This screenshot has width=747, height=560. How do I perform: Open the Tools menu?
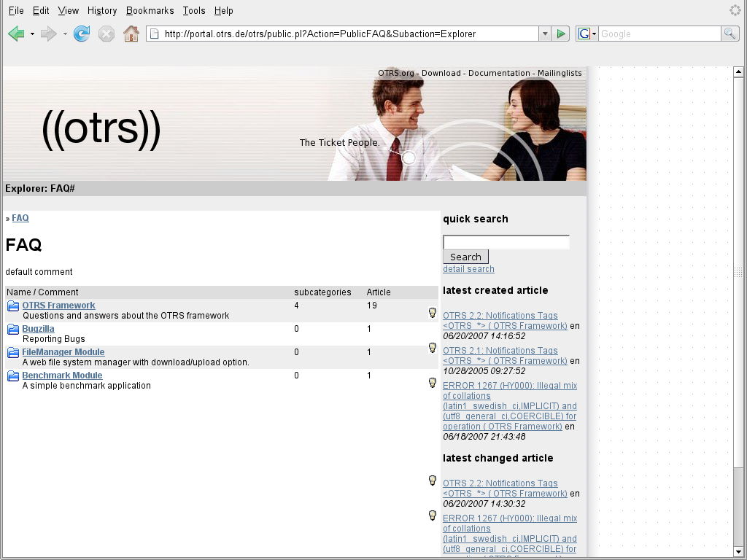[x=194, y=10]
